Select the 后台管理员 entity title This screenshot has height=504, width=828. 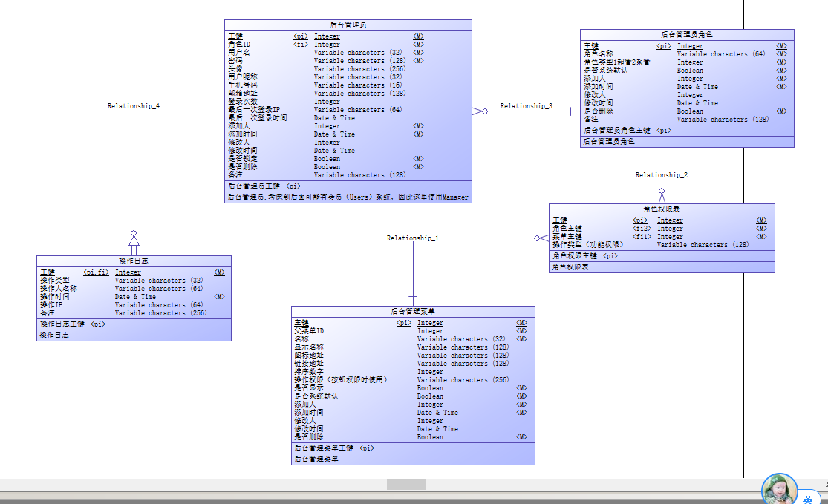point(348,24)
